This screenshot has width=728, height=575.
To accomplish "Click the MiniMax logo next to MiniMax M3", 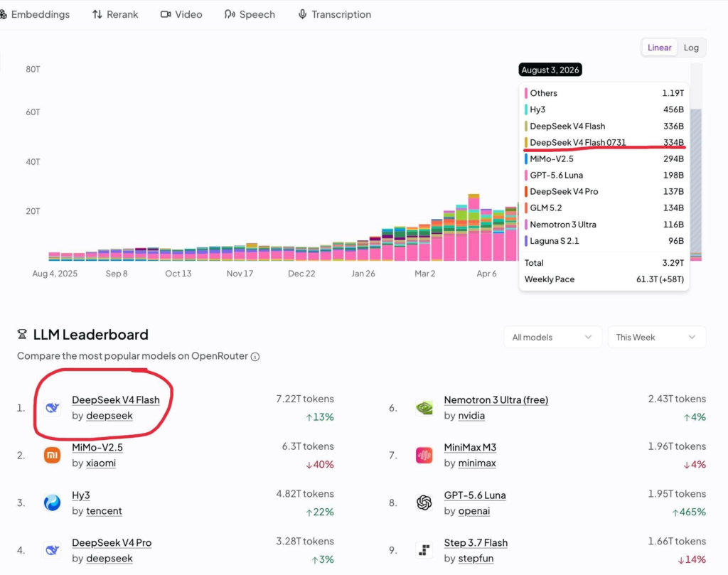I will click(x=424, y=455).
